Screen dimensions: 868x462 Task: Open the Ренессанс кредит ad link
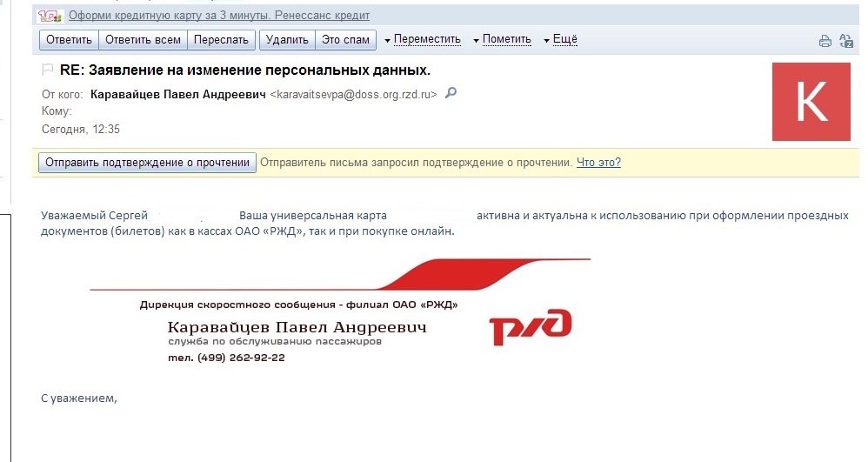[x=219, y=16]
